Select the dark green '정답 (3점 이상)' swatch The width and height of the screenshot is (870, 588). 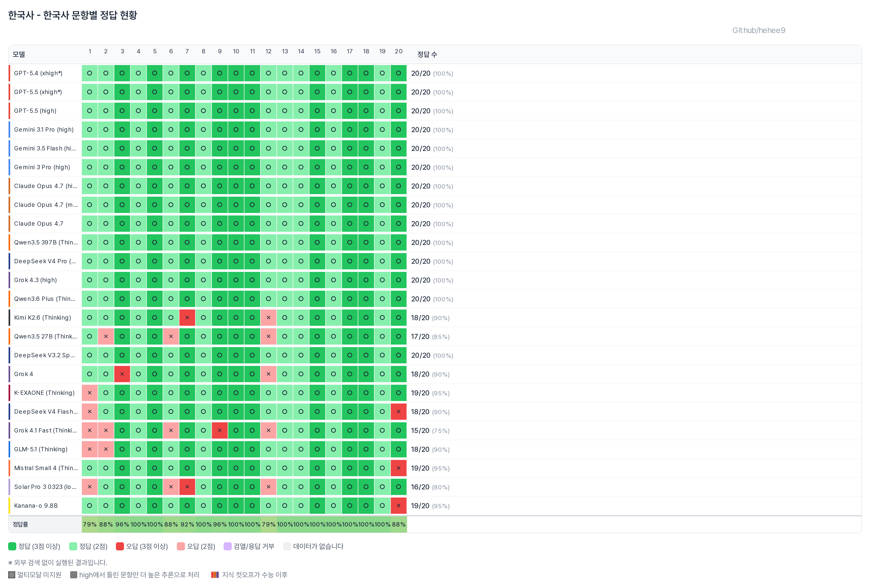coord(12,546)
